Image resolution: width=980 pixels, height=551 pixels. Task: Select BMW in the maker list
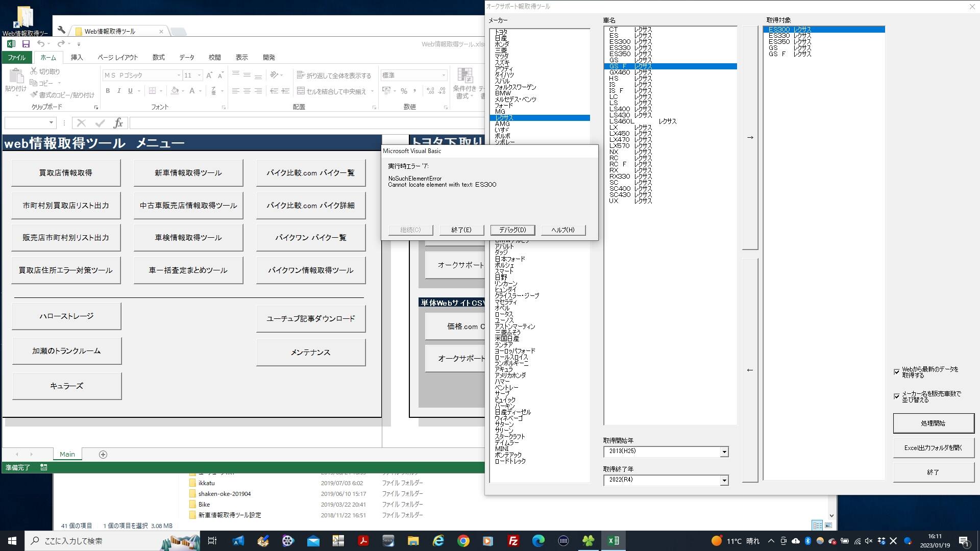pos(502,93)
